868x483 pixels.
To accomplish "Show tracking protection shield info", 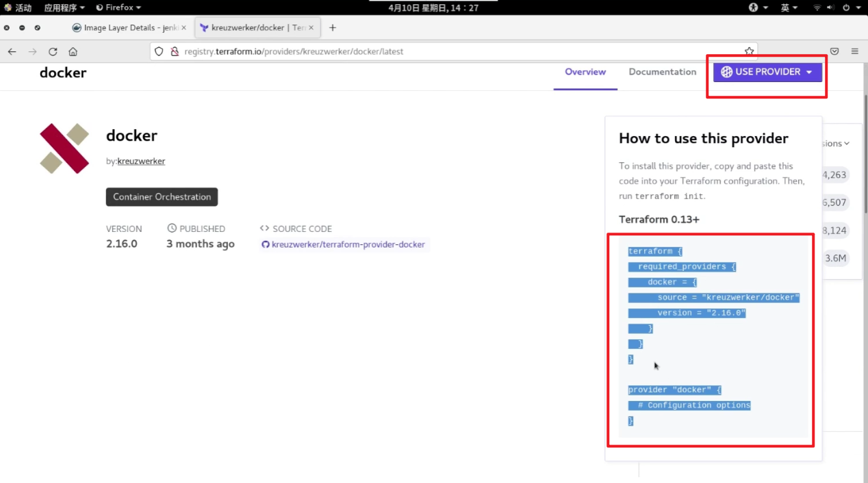I will tap(159, 51).
